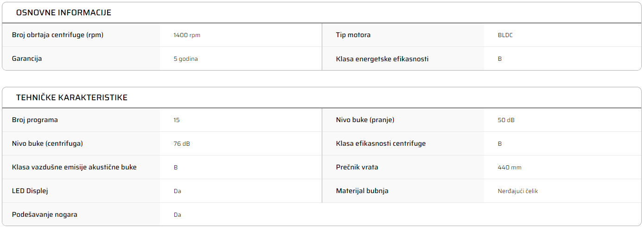Click the OSNOVNE INFORMACIJE section header
The image size is (644, 227).
[64, 13]
